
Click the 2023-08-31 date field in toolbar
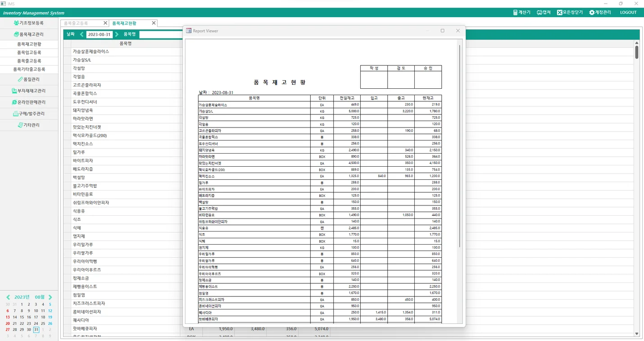tap(100, 34)
